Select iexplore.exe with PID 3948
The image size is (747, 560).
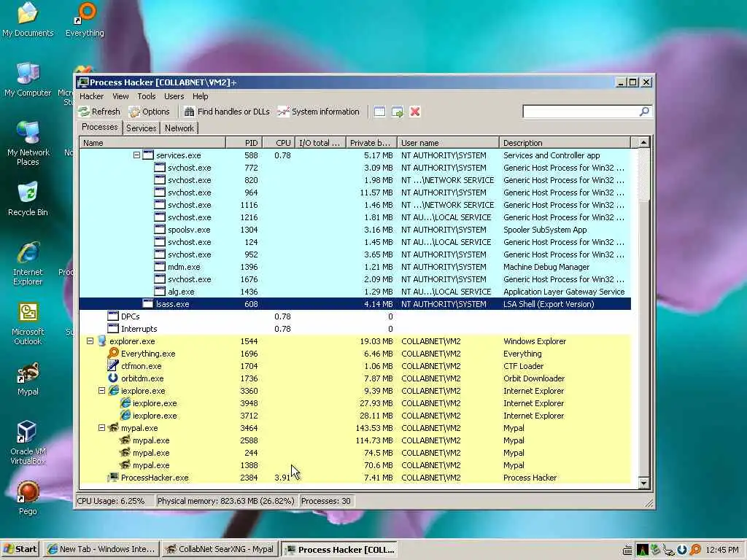[355, 402]
